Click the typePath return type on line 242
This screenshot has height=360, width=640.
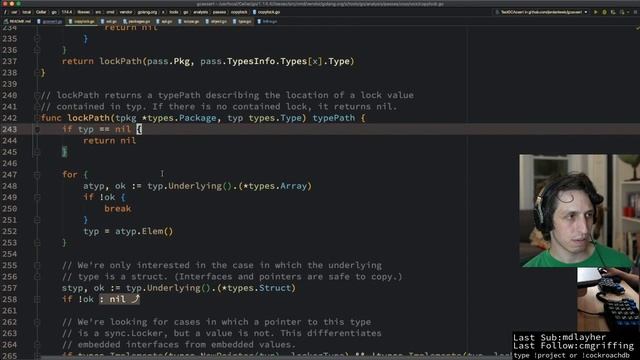pyautogui.click(x=333, y=118)
